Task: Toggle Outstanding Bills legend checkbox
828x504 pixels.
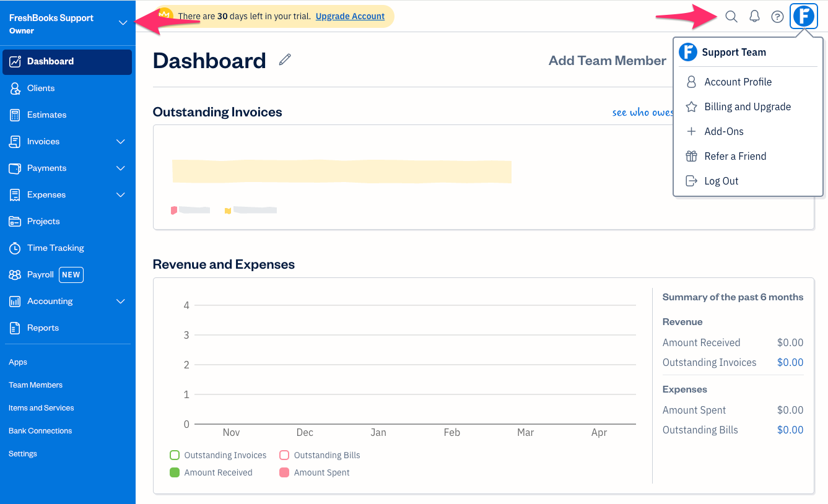Action: click(284, 455)
